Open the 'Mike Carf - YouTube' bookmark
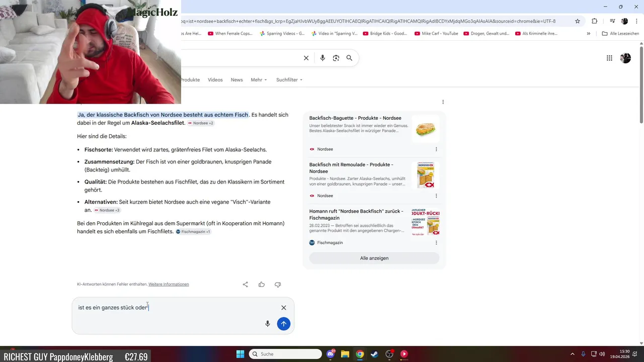The height and width of the screenshot is (362, 644). [x=436, y=34]
